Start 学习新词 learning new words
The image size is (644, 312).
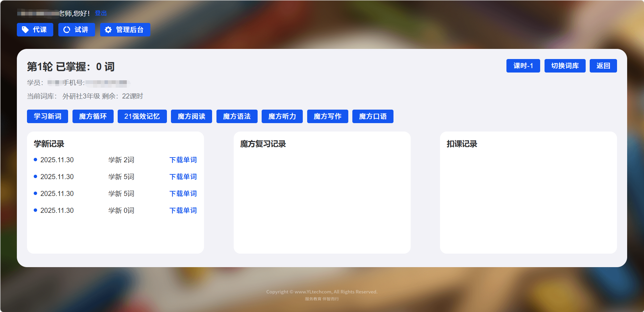pyautogui.click(x=48, y=116)
